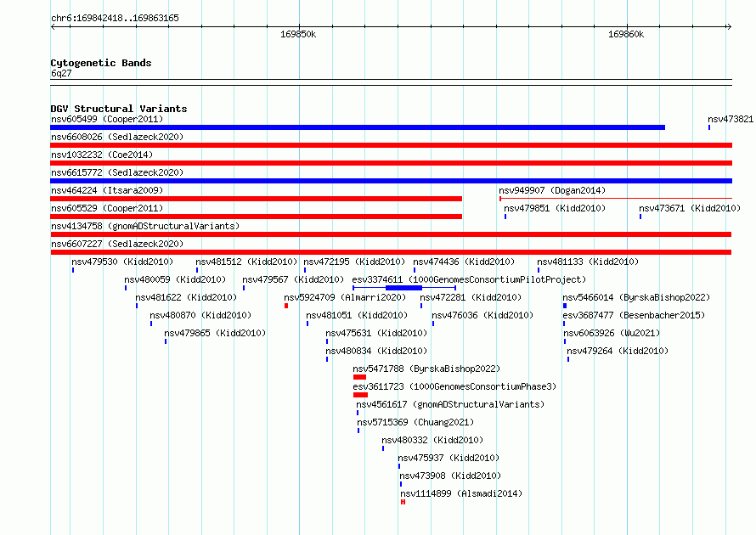Click nsv475937 (Kidd2010) label

(449, 458)
